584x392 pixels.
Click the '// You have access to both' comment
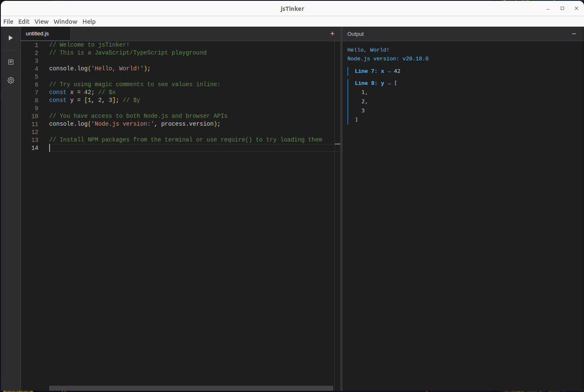(138, 116)
